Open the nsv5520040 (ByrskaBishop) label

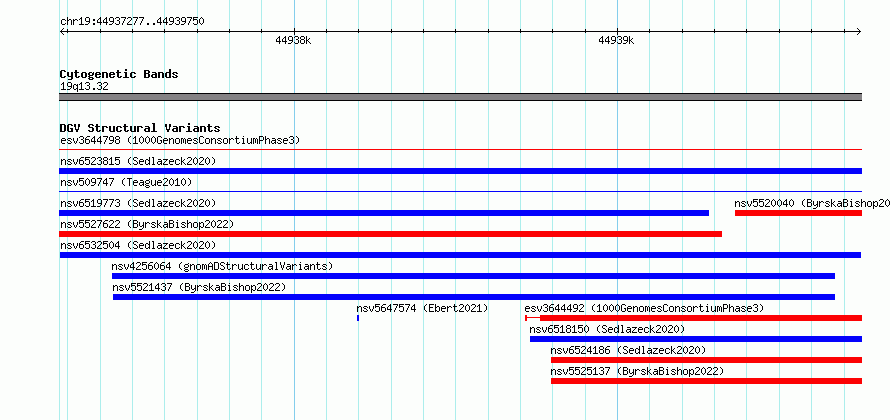pyautogui.click(x=812, y=203)
